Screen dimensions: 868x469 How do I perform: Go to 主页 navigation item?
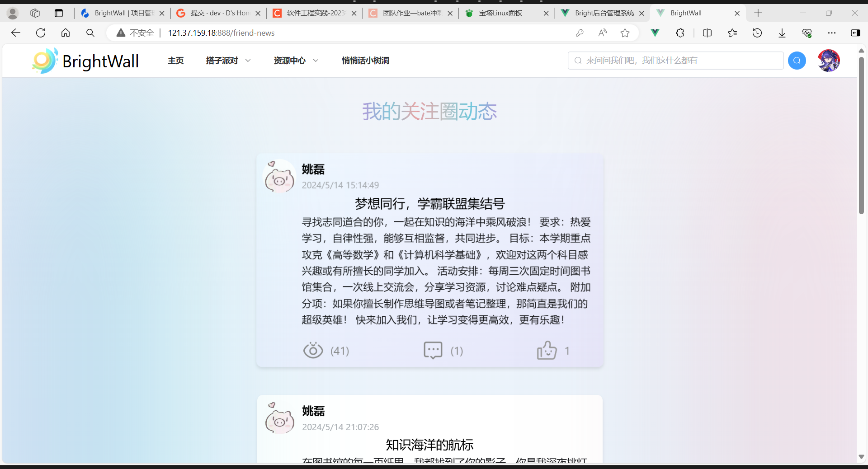pyautogui.click(x=176, y=61)
